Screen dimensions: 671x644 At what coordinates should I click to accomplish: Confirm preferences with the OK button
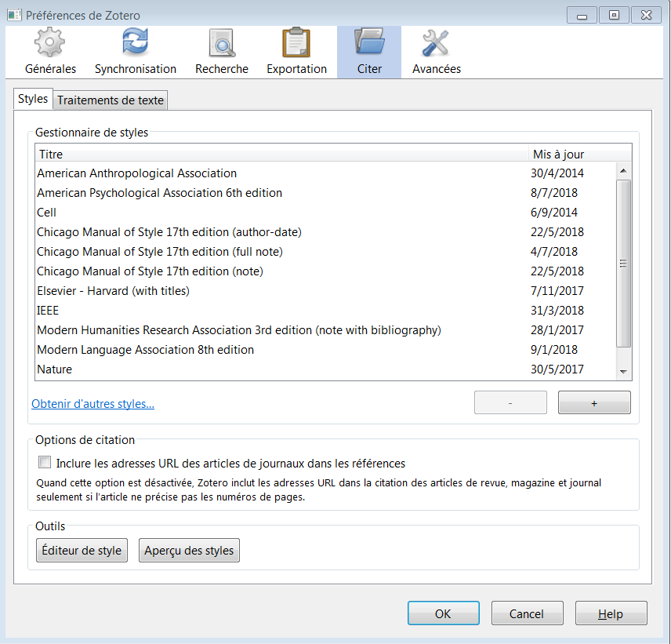click(x=443, y=613)
